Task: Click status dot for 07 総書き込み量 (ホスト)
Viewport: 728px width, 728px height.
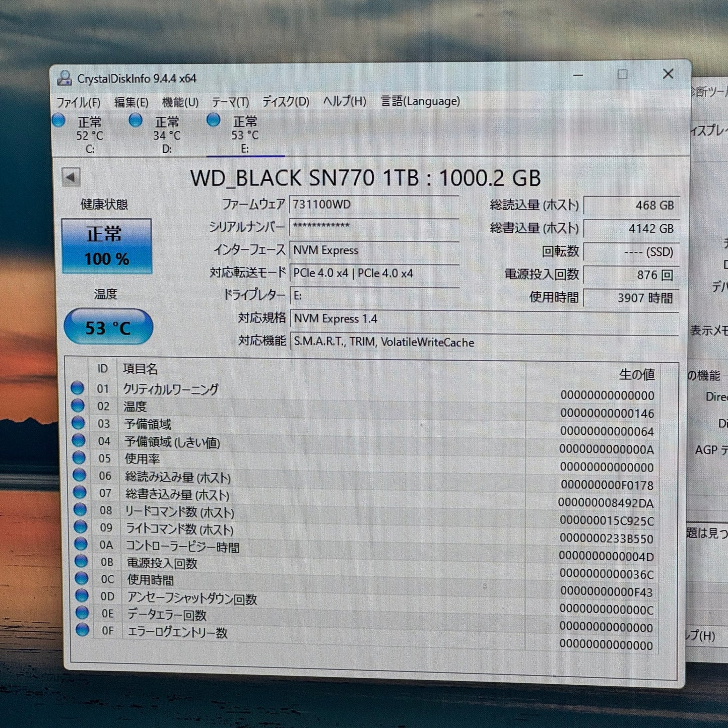Action: [x=80, y=492]
